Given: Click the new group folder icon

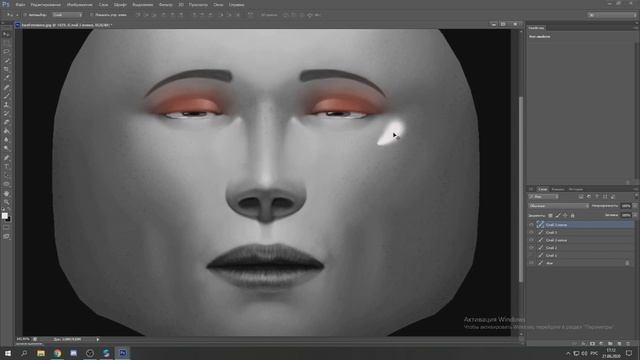Looking at the screenshot, I should pos(610,344).
